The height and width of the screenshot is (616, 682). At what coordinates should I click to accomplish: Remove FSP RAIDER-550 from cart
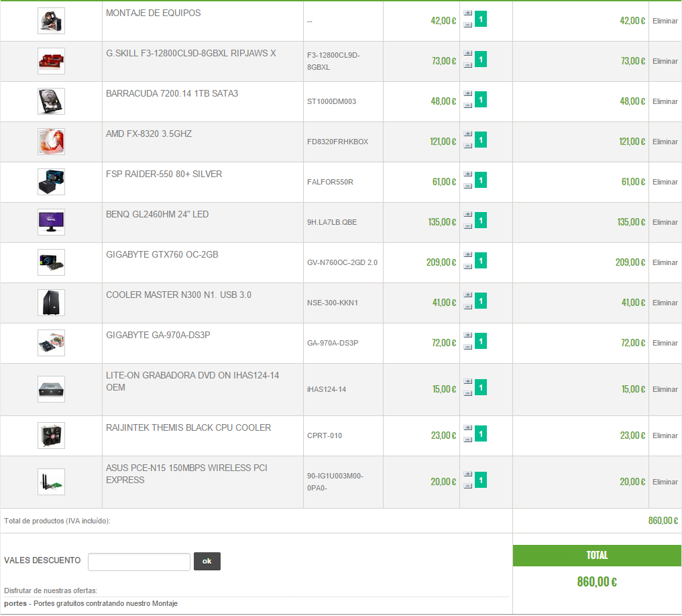tap(665, 182)
